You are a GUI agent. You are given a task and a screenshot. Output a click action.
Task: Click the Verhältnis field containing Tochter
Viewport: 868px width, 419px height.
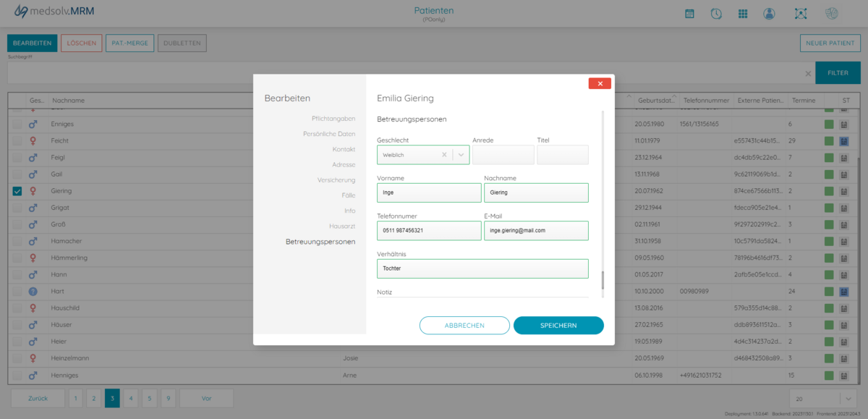pyautogui.click(x=482, y=268)
